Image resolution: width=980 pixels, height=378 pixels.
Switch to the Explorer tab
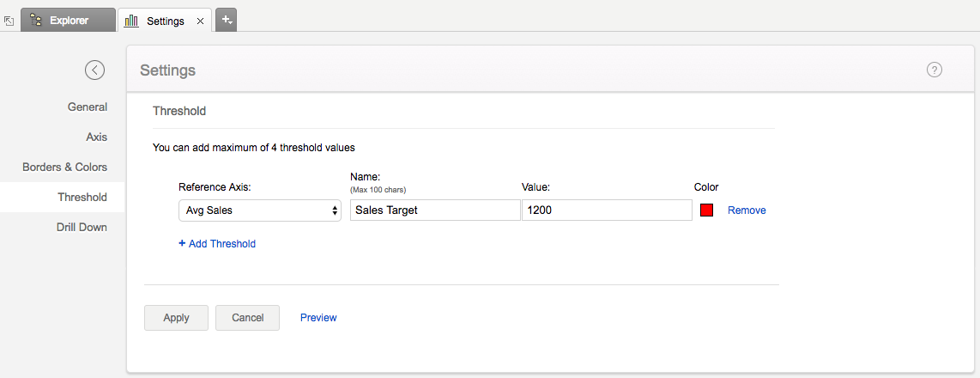(68, 21)
